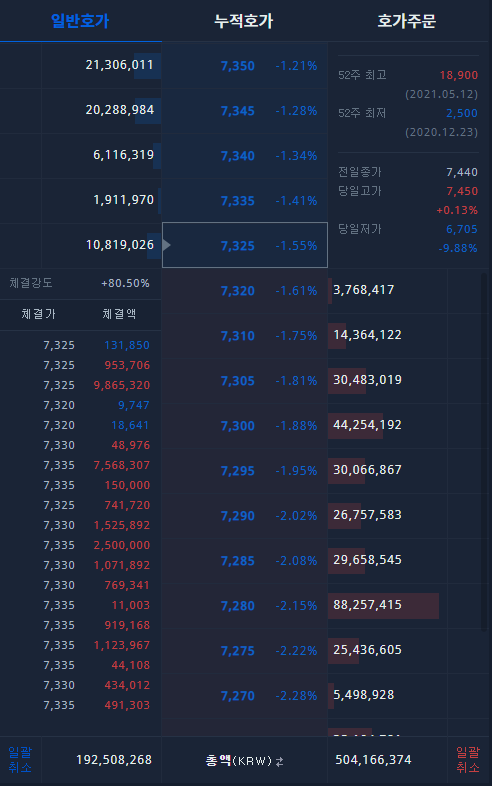Click the bid volume 14,364,122

[x=367, y=335]
